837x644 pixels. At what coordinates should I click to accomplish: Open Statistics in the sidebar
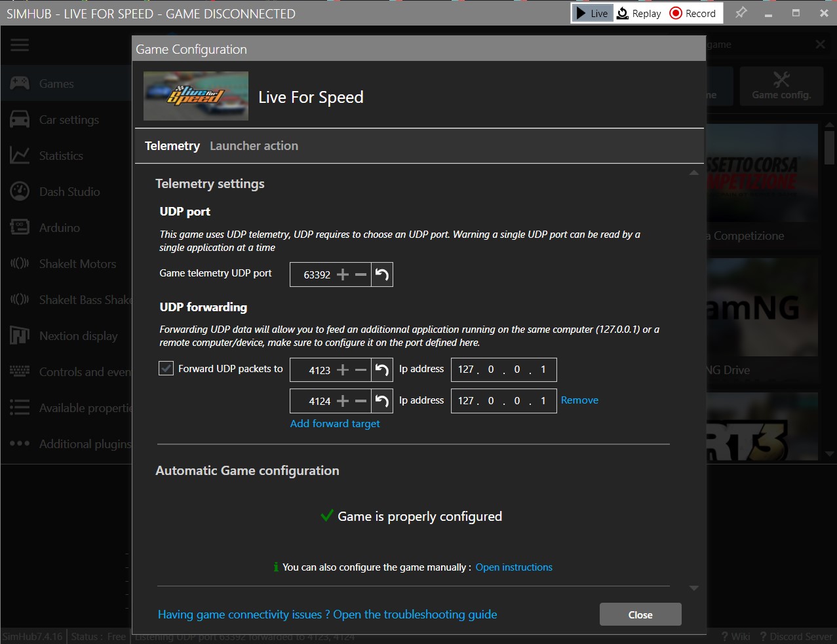pos(66,155)
